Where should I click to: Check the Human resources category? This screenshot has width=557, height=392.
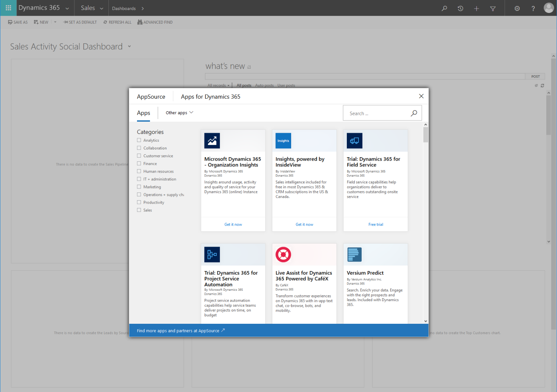click(139, 171)
